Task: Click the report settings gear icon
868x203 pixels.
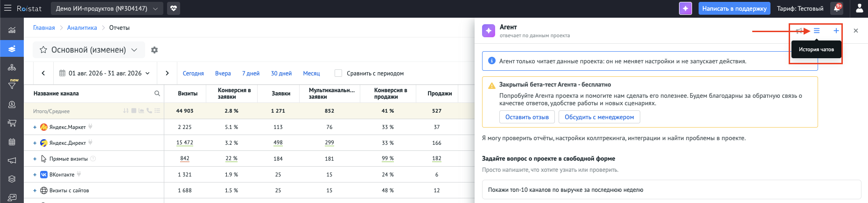Action: [154, 50]
